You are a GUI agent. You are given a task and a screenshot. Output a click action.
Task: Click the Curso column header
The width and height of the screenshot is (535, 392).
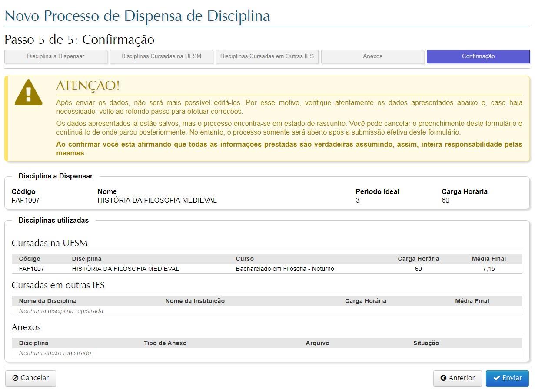pyautogui.click(x=245, y=259)
